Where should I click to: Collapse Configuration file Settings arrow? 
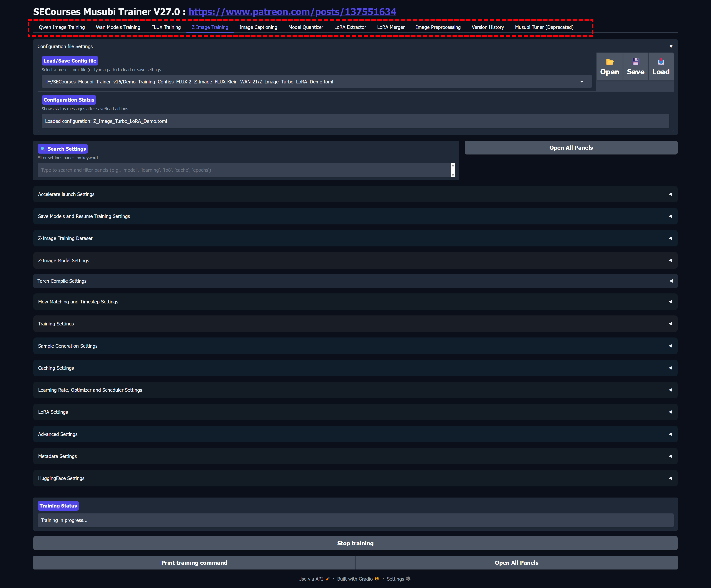click(x=671, y=46)
